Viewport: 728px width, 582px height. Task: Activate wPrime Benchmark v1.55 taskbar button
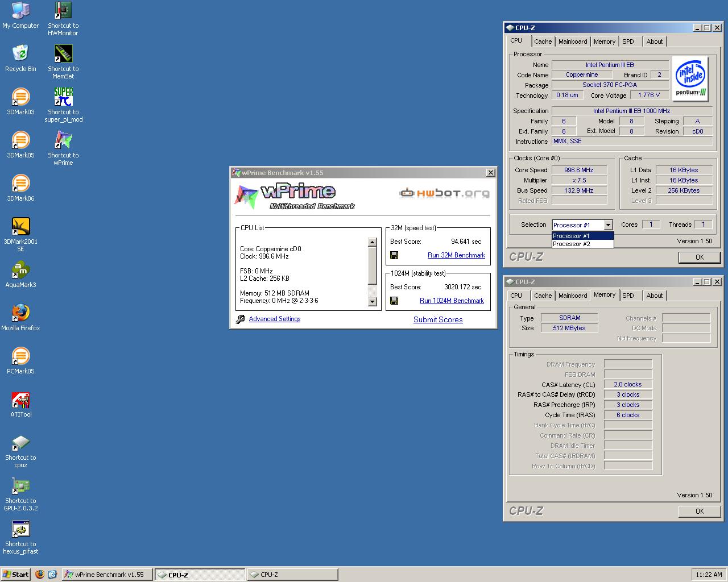pyautogui.click(x=107, y=575)
